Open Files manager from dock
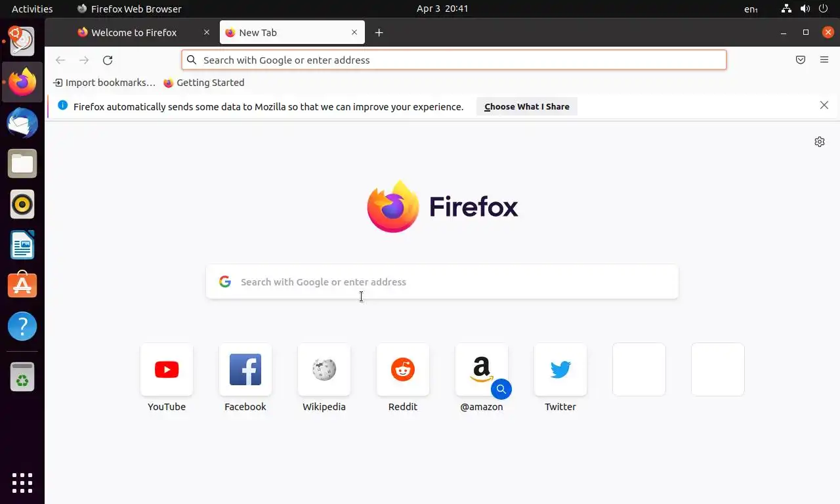The height and width of the screenshot is (504, 840). (x=22, y=164)
